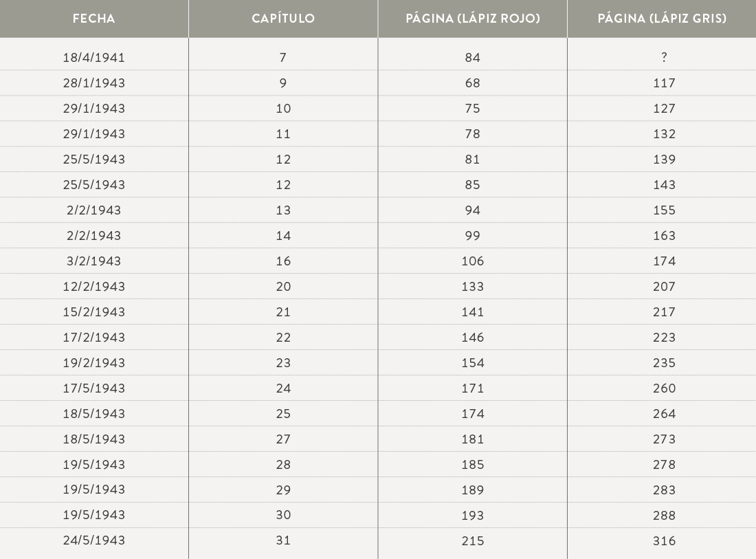Click chapter 10 cell
The width and height of the screenshot is (756, 559).
pos(283,109)
